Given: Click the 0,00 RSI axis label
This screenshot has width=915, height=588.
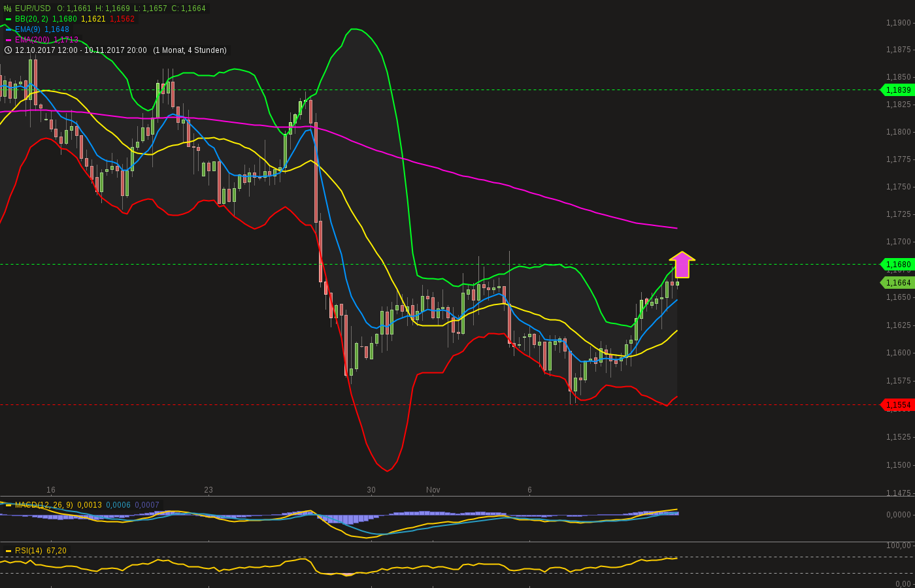Looking at the screenshot, I should point(903,584).
